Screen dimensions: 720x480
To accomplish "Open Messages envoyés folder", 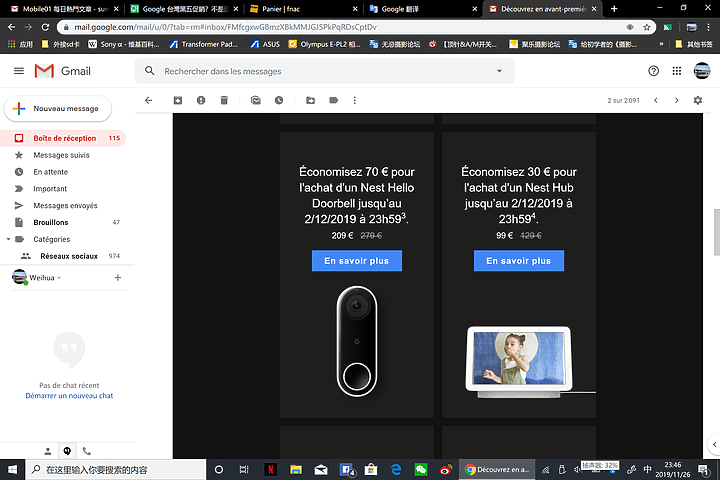I will point(63,205).
